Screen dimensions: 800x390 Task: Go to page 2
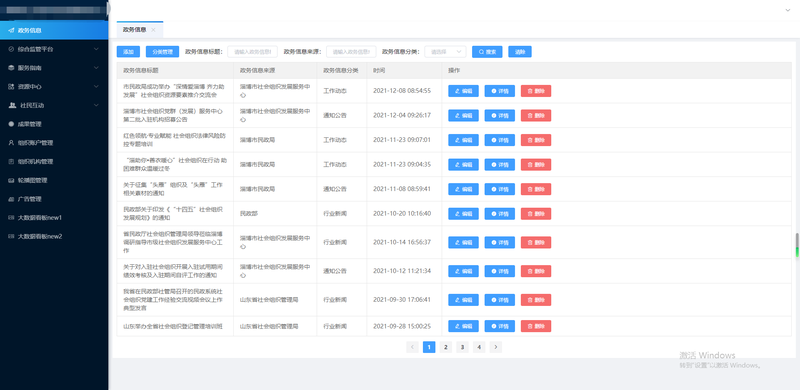pyautogui.click(x=445, y=347)
